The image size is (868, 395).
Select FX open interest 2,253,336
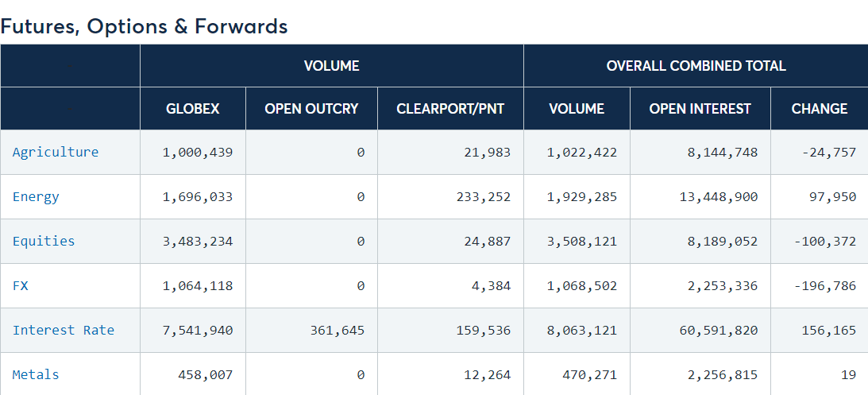723,286
